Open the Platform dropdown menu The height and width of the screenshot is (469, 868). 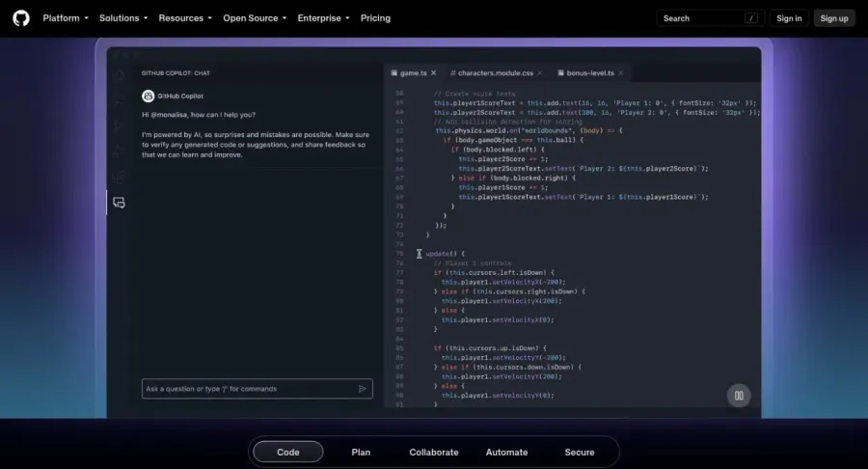click(66, 18)
